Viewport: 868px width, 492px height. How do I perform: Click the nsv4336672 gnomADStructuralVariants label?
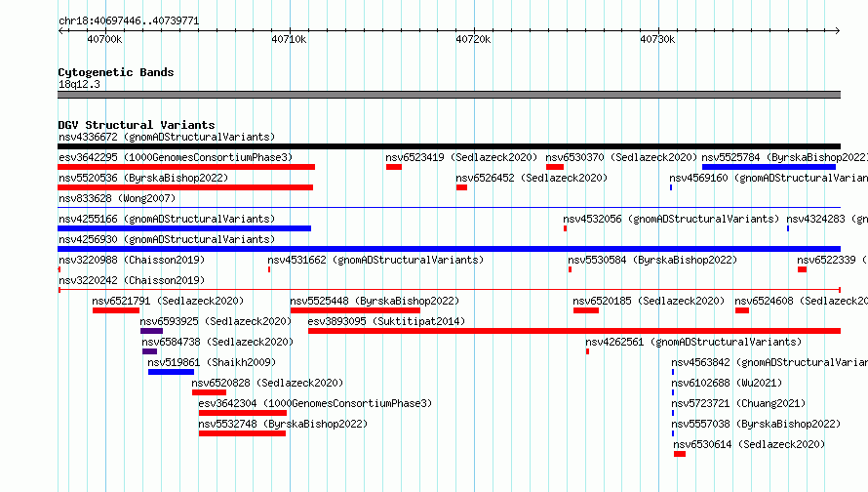[x=167, y=137]
